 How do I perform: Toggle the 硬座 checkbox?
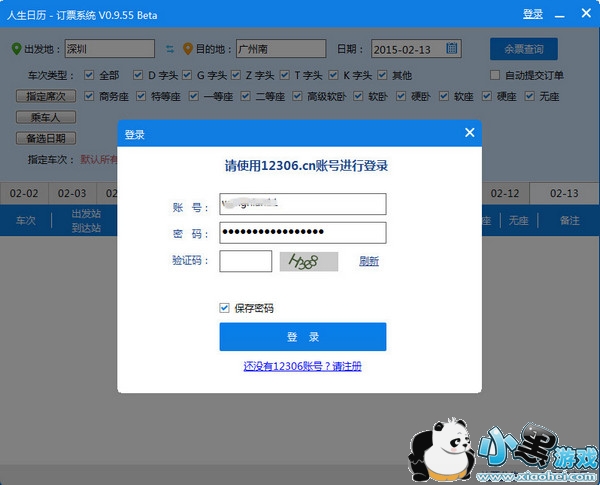487,96
